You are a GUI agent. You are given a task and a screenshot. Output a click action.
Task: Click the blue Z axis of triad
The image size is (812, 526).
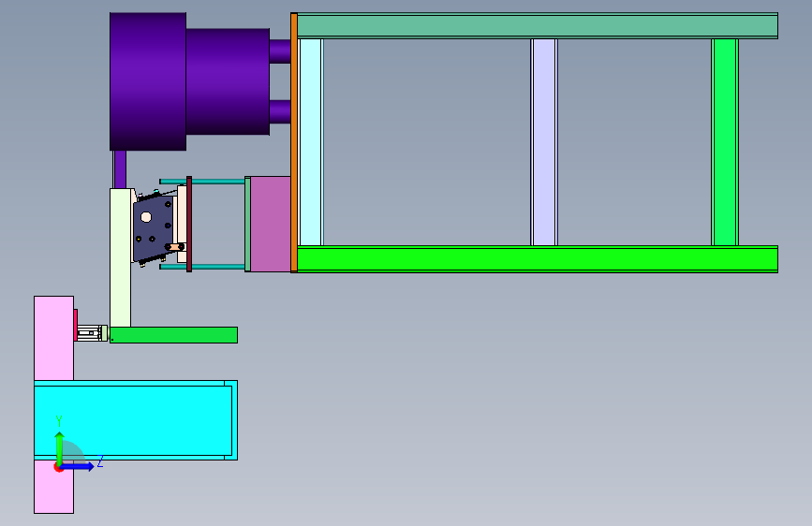[78, 466]
